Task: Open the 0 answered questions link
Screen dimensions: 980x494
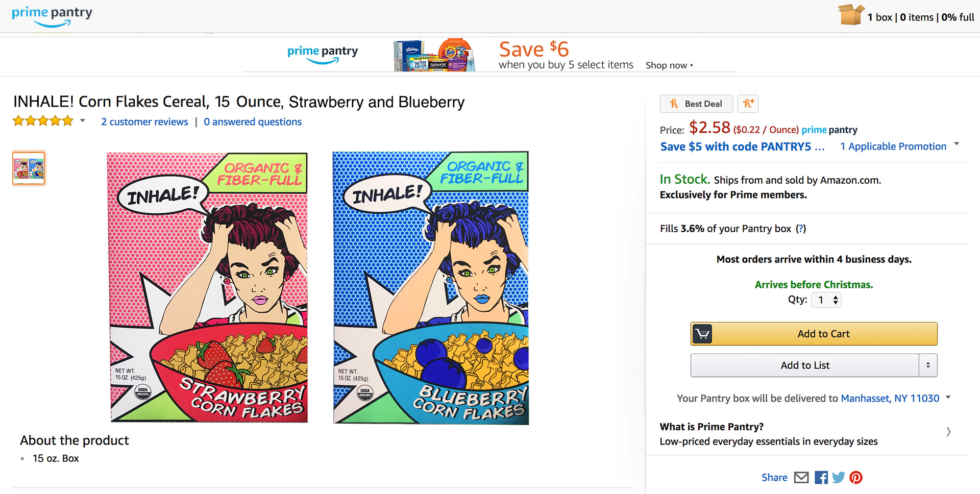Action: click(x=253, y=122)
